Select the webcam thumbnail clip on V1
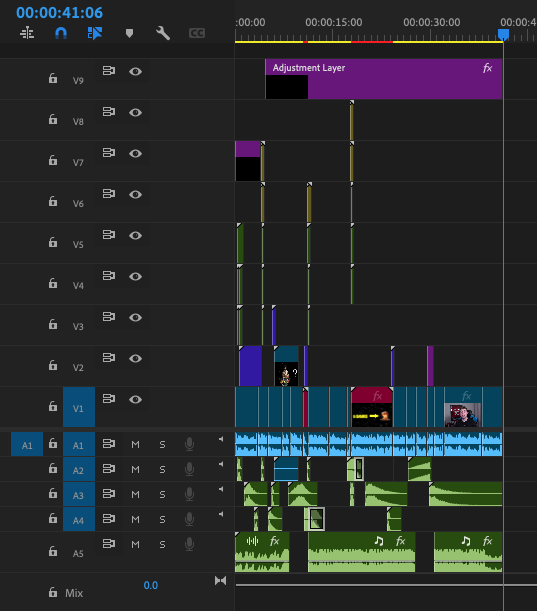 coord(463,407)
